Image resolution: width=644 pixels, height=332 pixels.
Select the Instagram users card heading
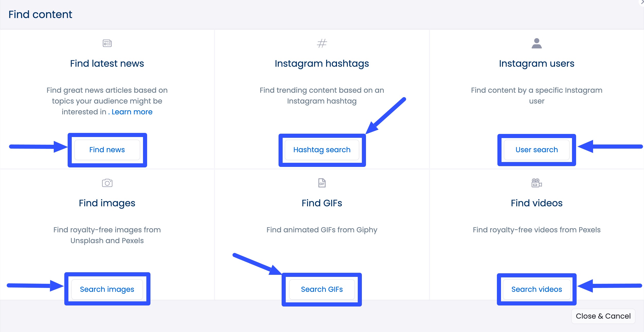[536, 64]
